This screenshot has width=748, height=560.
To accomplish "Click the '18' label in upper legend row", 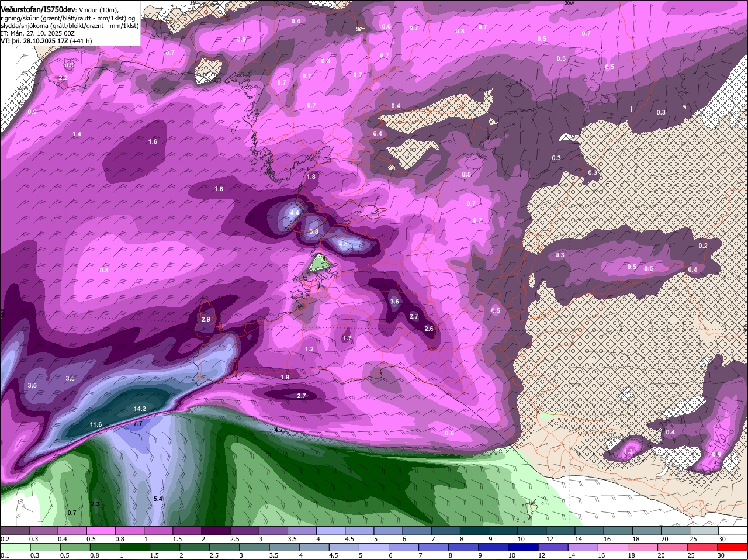I will pos(636,539).
